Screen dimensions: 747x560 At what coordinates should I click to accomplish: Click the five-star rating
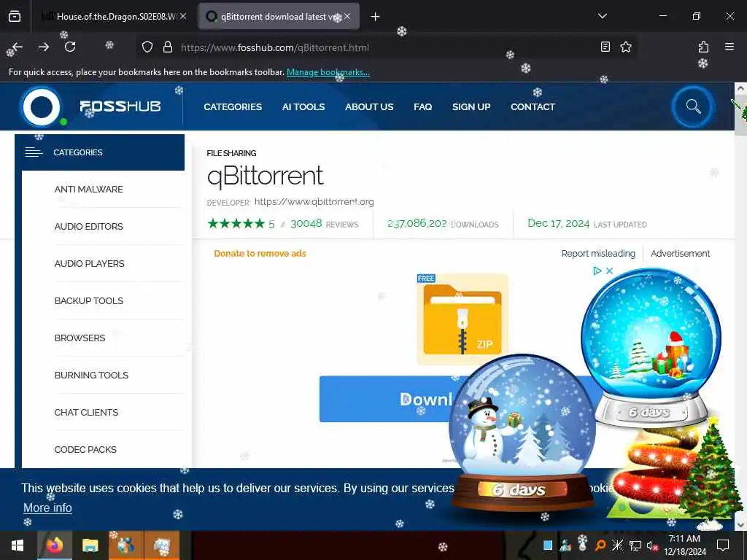point(236,223)
